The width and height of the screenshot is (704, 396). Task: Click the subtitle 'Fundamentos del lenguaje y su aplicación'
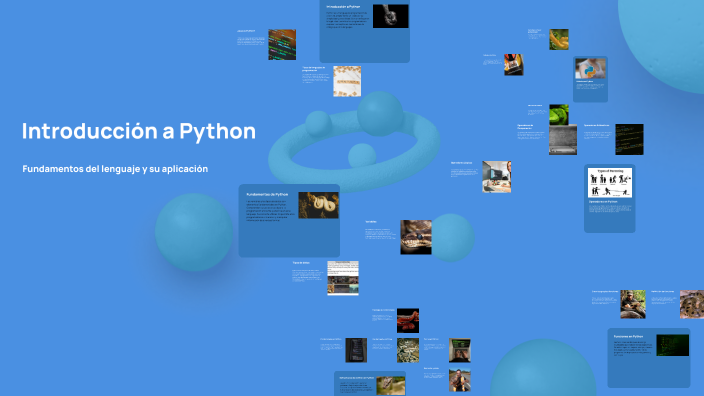pos(115,169)
